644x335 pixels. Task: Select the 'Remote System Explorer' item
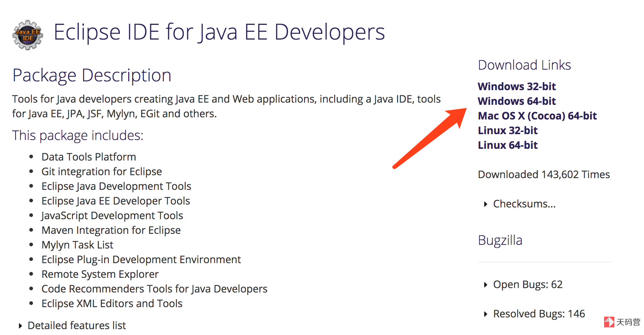click(x=100, y=274)
